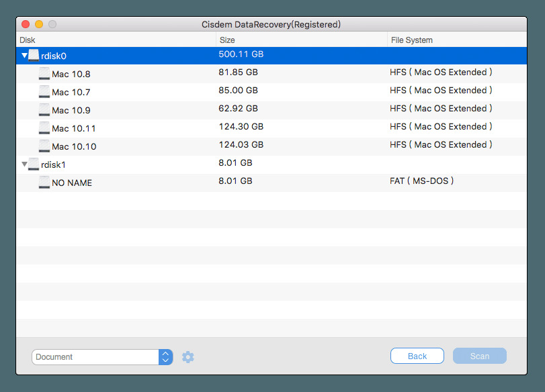Collapse the rdisk1 disclosure triangle

coord(24,164)
